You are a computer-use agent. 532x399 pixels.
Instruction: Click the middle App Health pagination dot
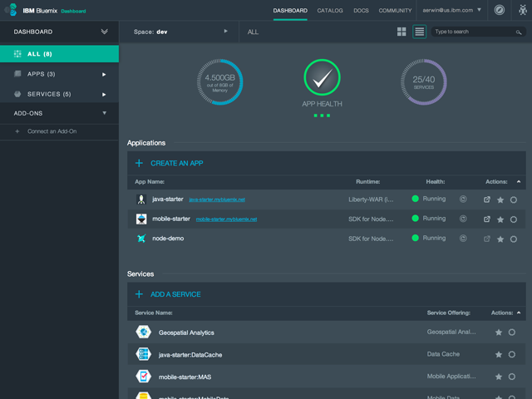coord(322,116)
